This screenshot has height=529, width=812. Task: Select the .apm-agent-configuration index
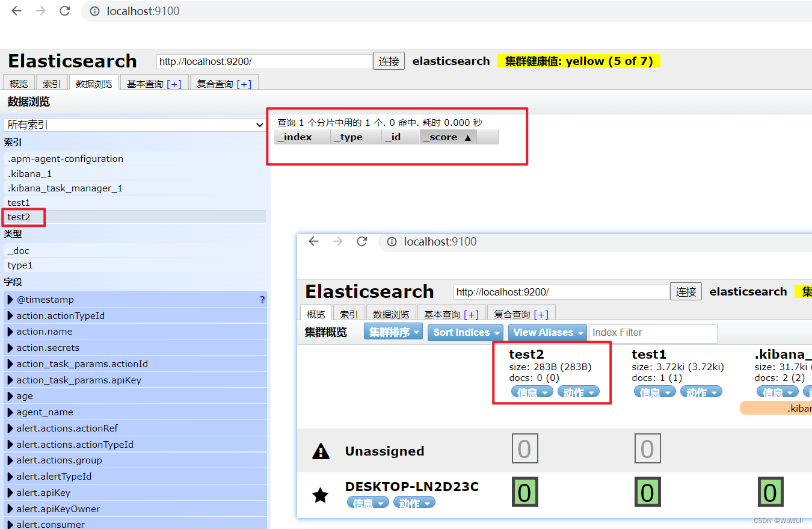tap(135, 159)
